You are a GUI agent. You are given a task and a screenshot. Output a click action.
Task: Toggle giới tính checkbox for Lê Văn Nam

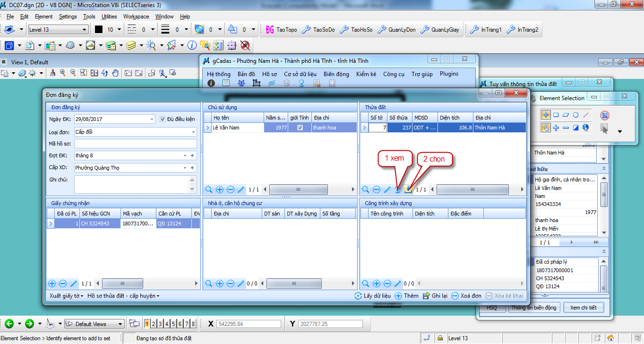click(x=300, y=128)
